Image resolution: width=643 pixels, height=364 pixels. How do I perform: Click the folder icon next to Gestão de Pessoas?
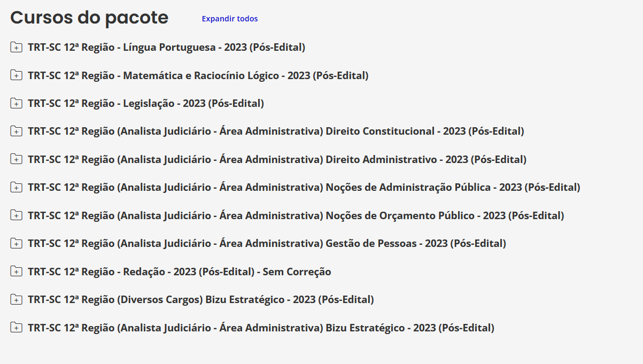[x=16, y=243]
